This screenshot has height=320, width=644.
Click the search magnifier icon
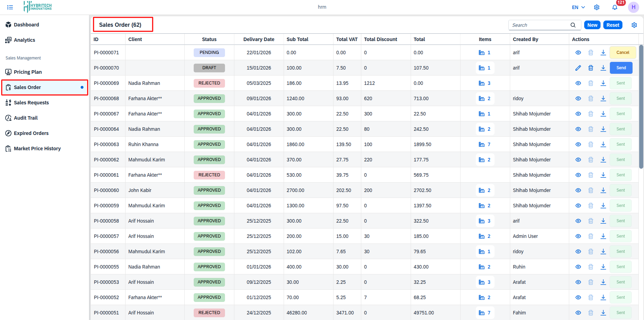point(573,25)
